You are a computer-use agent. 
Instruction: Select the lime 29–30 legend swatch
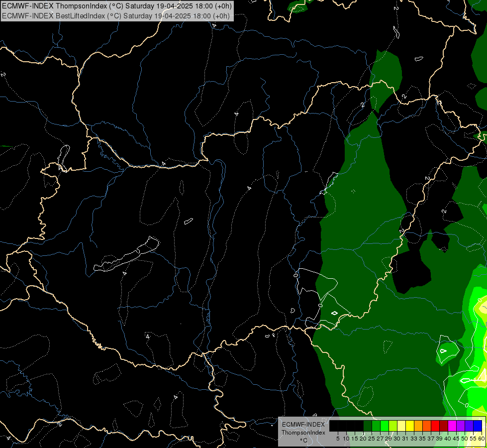[x=393, y=426]
